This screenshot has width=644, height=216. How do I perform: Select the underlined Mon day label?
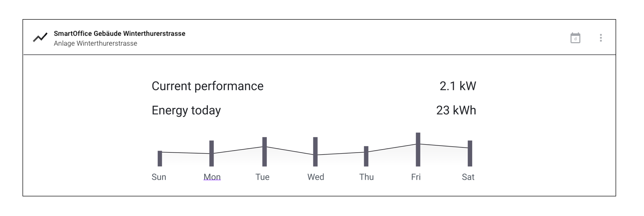point(212,177)
